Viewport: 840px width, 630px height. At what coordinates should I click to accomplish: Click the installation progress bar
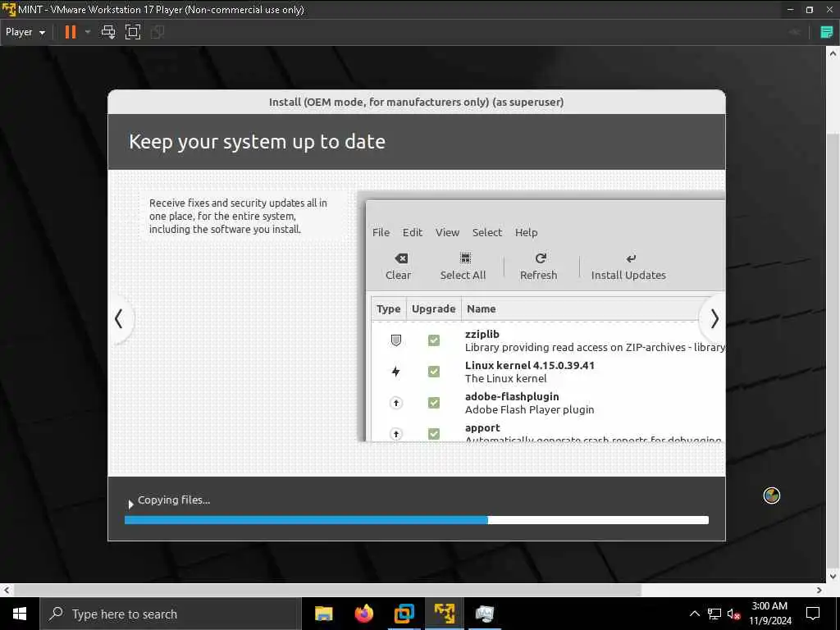(x=416, y=519)
